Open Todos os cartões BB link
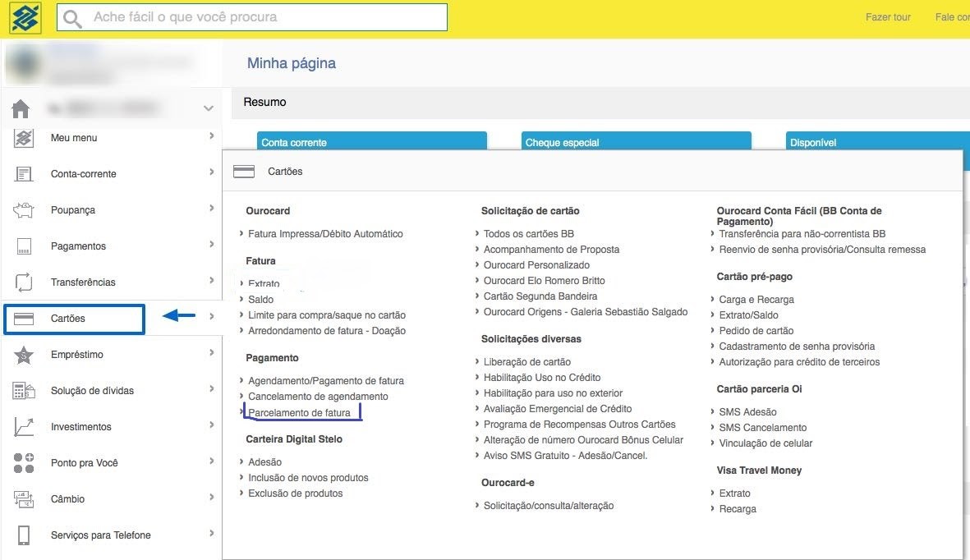 (x=529, y=234)
